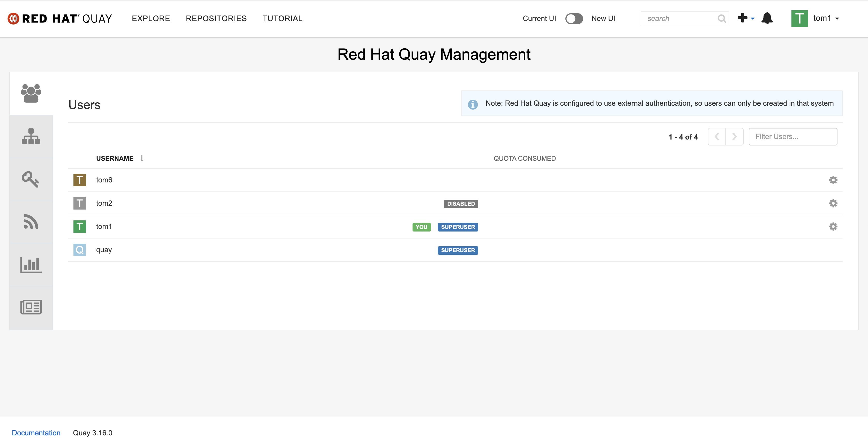Open options gear for user tom2

coord(833,203)
